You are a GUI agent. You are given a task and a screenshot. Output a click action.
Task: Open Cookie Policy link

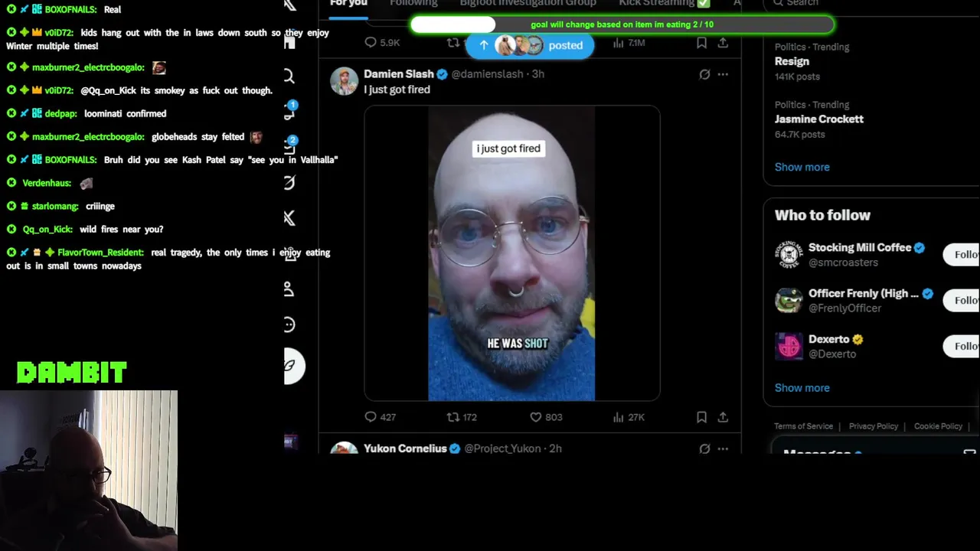938,426
